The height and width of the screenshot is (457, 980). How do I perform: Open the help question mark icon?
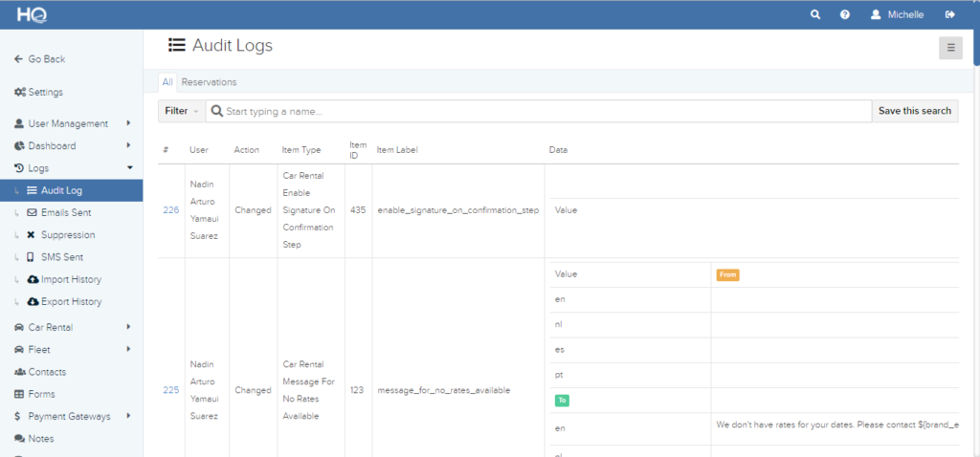(x=845, y=15)
